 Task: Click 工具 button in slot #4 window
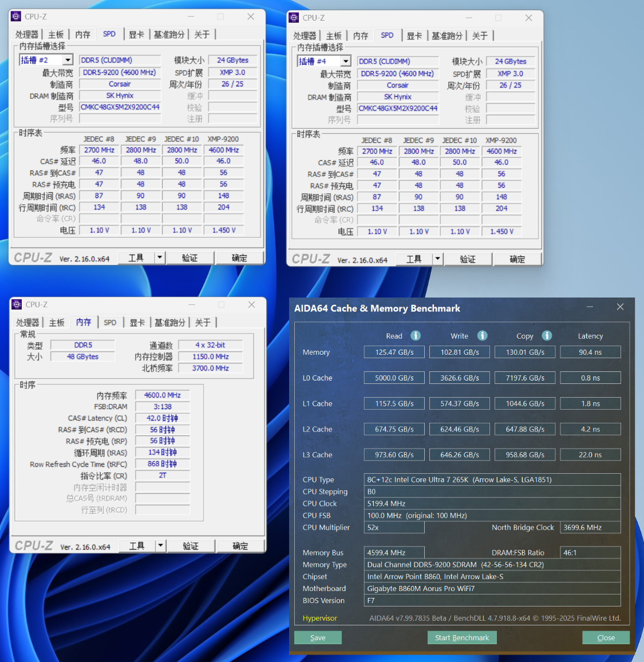tap(414, 259)
